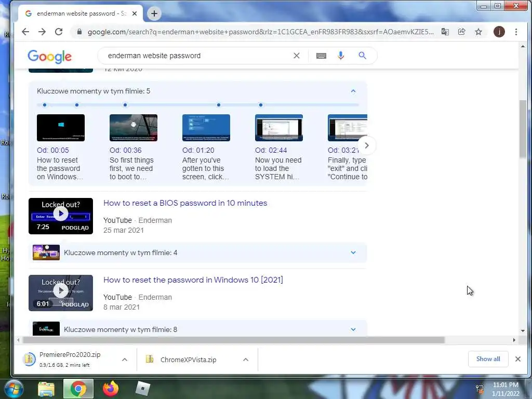Viewport: 532px width, 399px height.
Task: Expand key moments with 4 moments
Action: 198,252
